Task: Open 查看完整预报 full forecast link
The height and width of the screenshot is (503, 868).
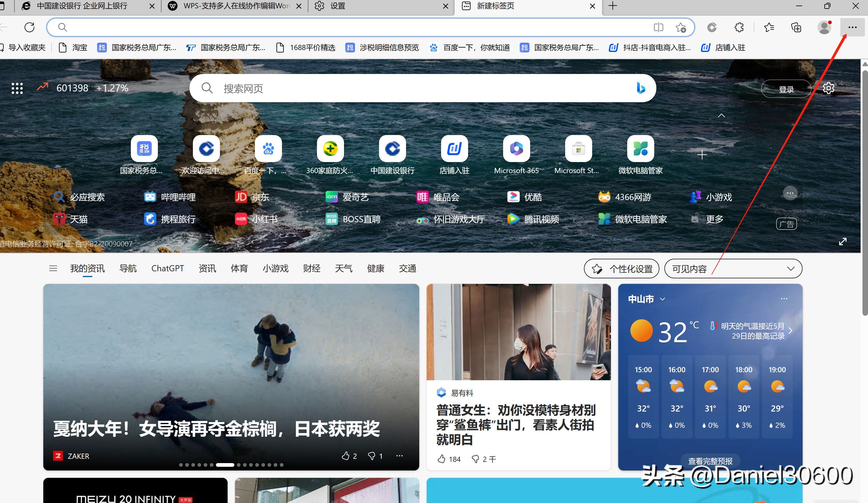Action: point(710,461)
